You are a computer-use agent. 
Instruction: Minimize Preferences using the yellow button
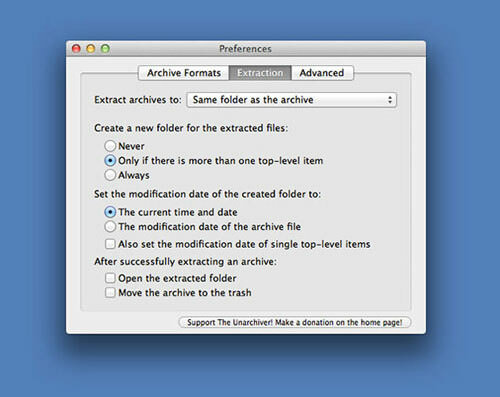coord(91,49)
